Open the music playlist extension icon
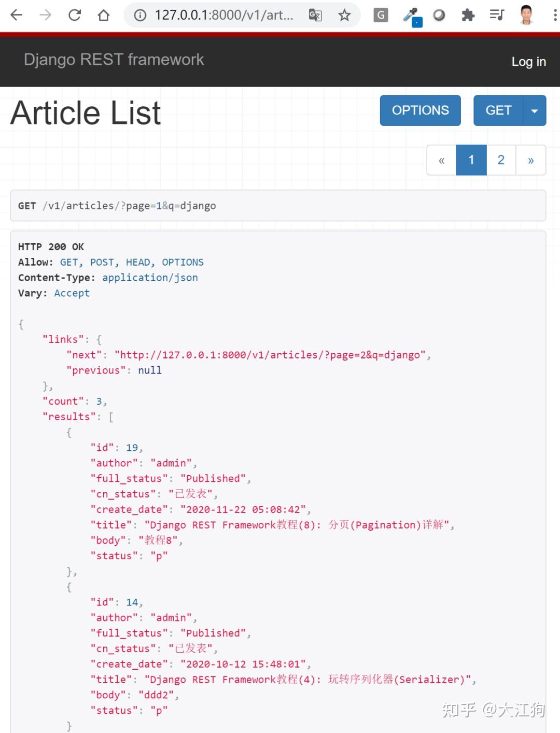The width and height of the screenshot is (560, 733). tap(496, 15)
